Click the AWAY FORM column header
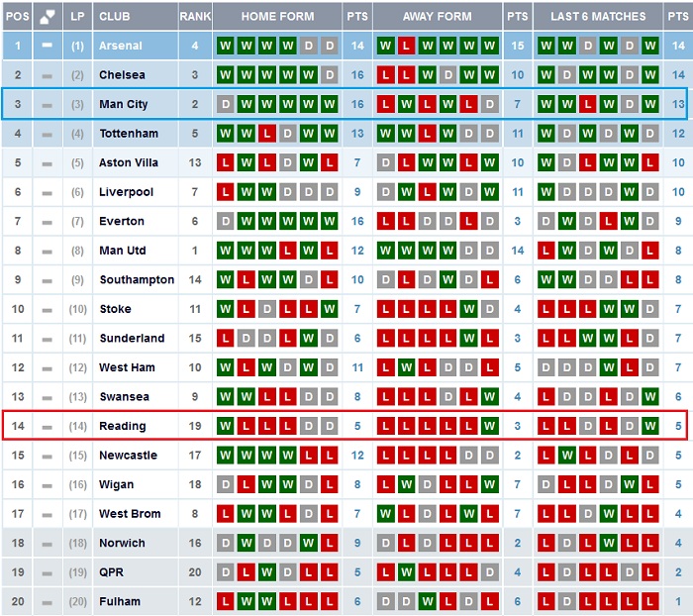 coord(438,17)
